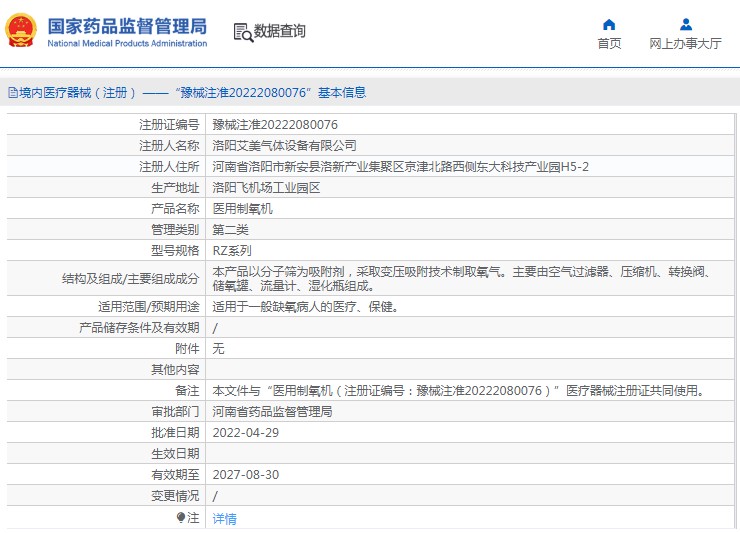Click the 首页 home icon
This screenshot has height=533, width=740.
pyautogui.click(x=609, y=25)
